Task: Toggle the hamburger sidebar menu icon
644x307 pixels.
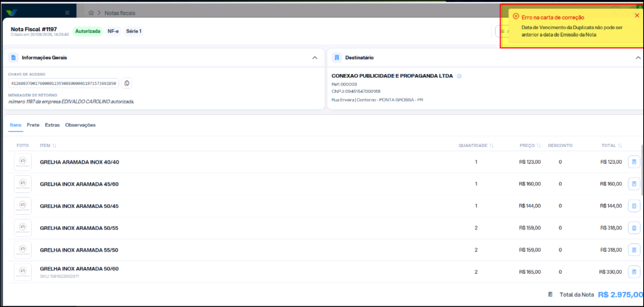Action: [x=67, y=13]
